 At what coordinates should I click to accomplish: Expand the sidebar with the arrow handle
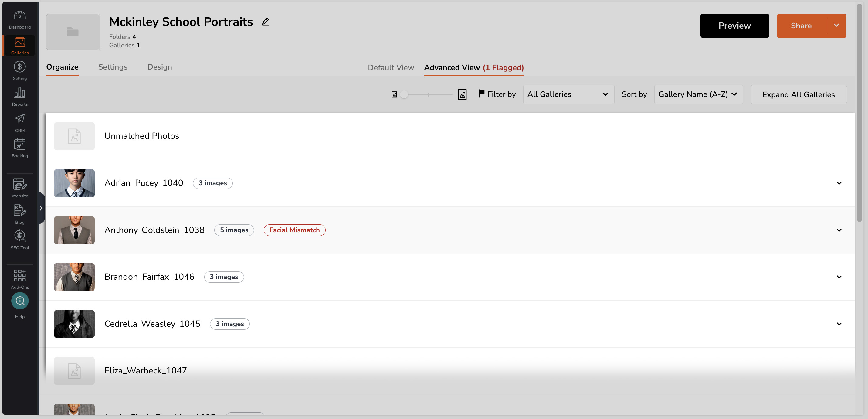41,208
